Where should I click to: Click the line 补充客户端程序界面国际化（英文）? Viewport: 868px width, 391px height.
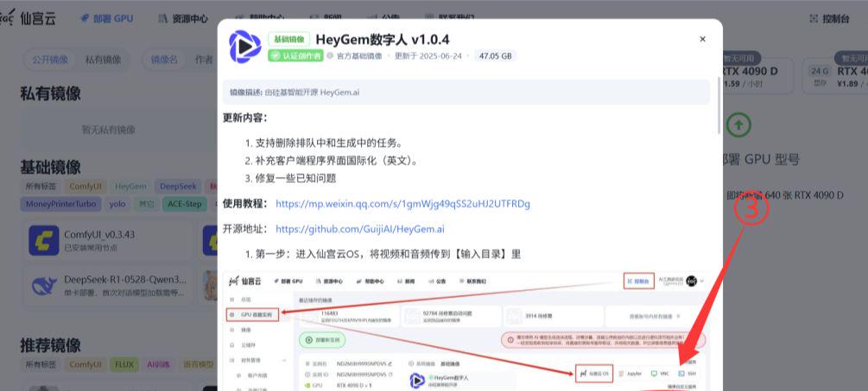(x=337, y=161)
